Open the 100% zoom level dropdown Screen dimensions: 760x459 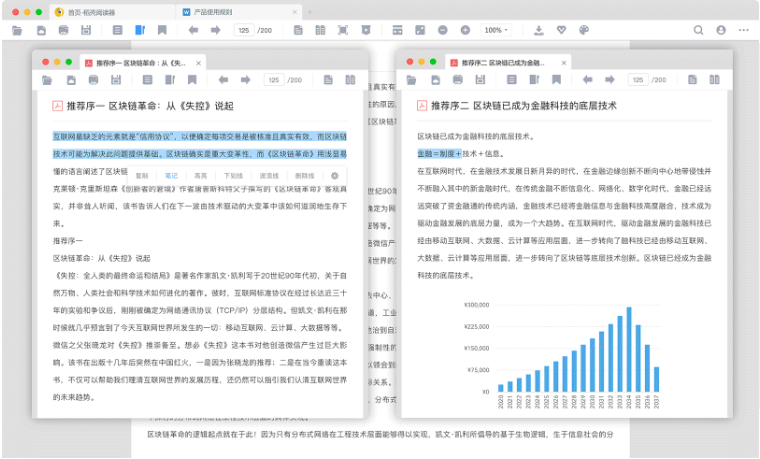pyautogui.click(x=495, y=30)
